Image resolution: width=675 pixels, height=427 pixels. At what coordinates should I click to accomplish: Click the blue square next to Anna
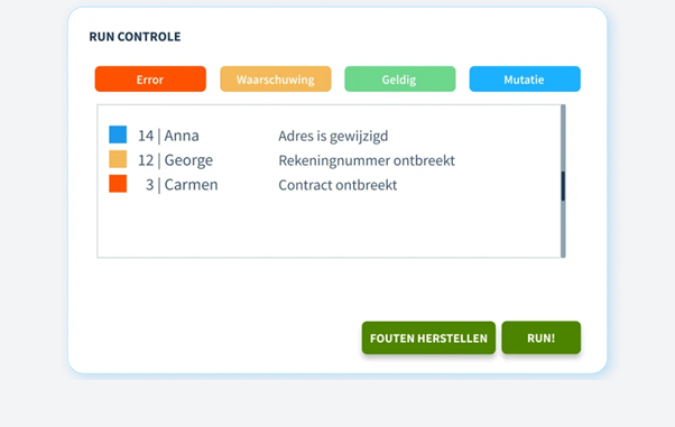tap(118, 134)
